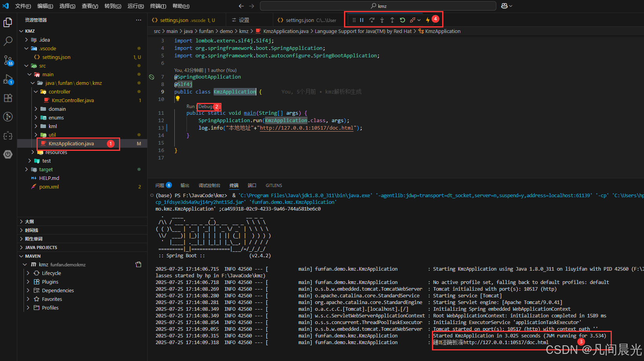Open the 终端(T) menu
Image resolution: width=644 pixels, height=361 pixels.
[x=158, y=6]
